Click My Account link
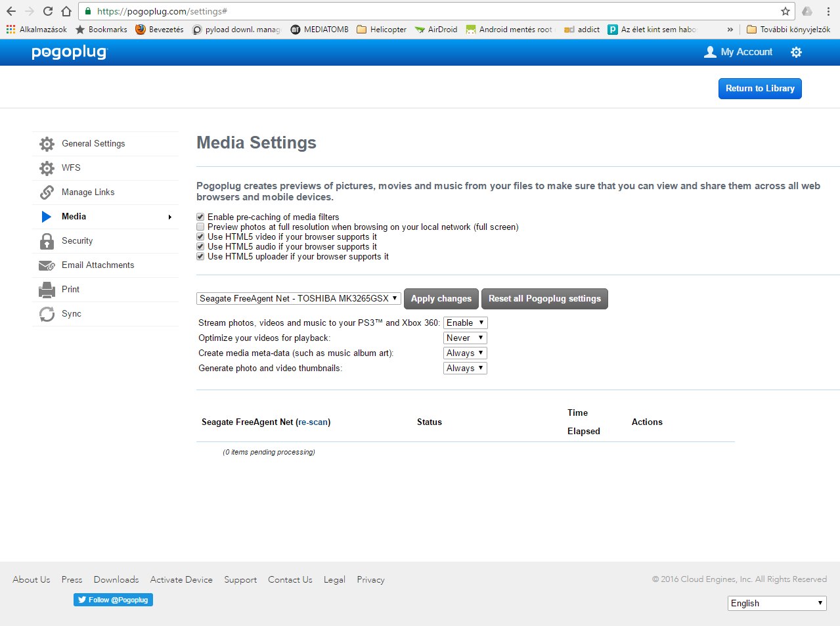 (746, 52)
